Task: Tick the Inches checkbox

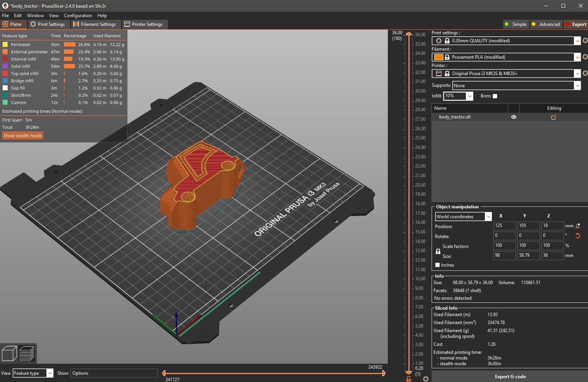Action: tap(438, 265)
